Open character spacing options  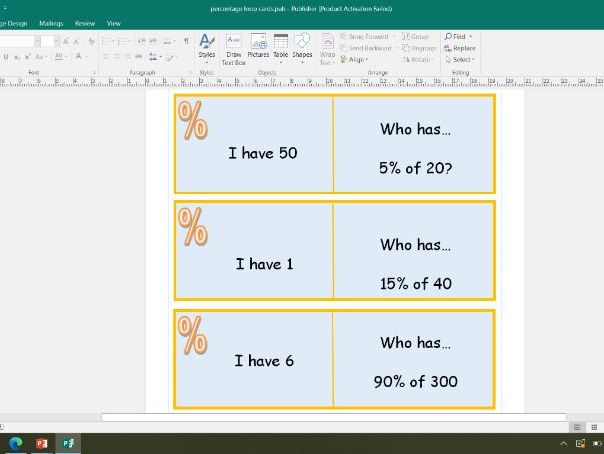[60, 57]
